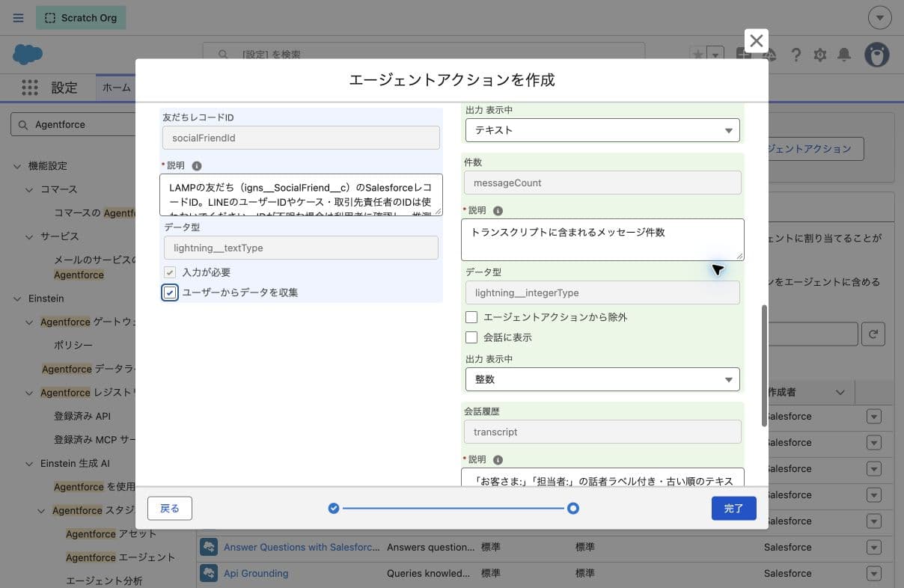
Task: Collapse the Einstein 生成 AI tree node
Action: click(29, 463)
